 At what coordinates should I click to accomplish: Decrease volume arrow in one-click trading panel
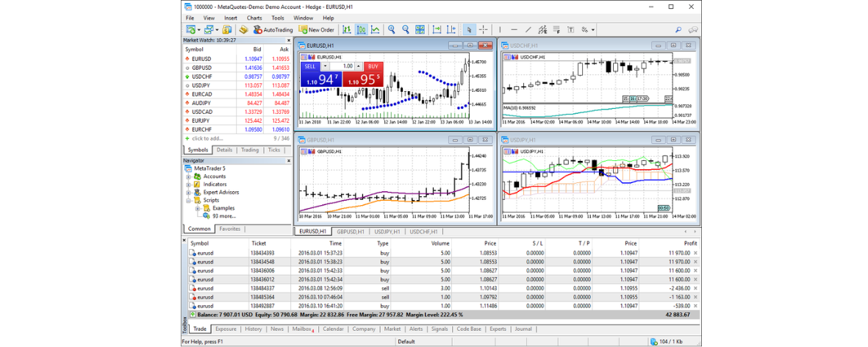(326, 66)
